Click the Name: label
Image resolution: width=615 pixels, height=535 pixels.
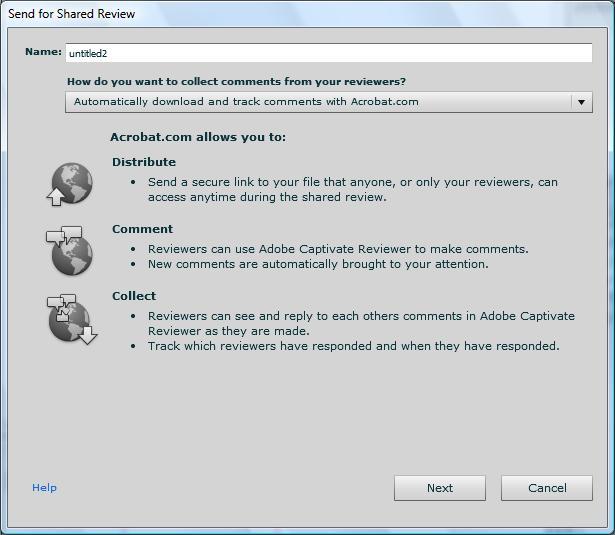click(x=43, y=52)
